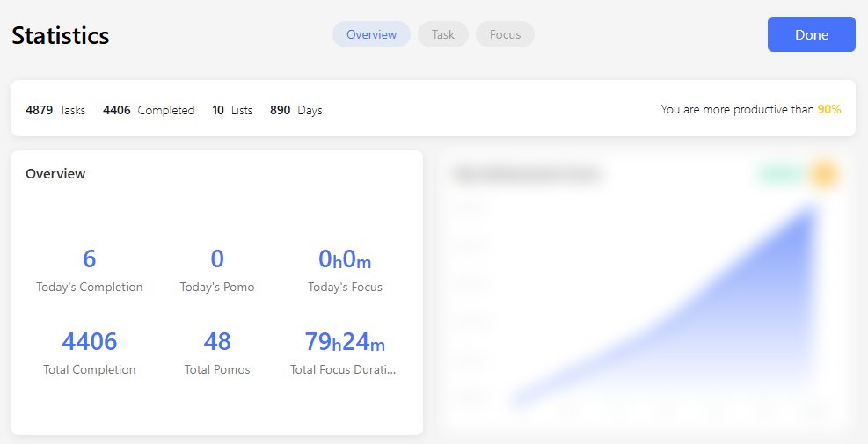Click Today's Focus value 0h0m
The height and width of the screenshot is (444, 868).
pyautogui.click(x=345, y=258)
